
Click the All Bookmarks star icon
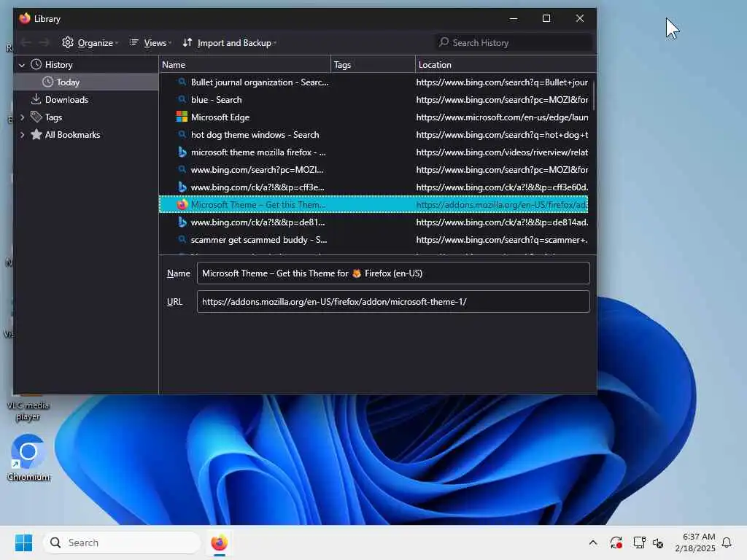coord(36,134)
